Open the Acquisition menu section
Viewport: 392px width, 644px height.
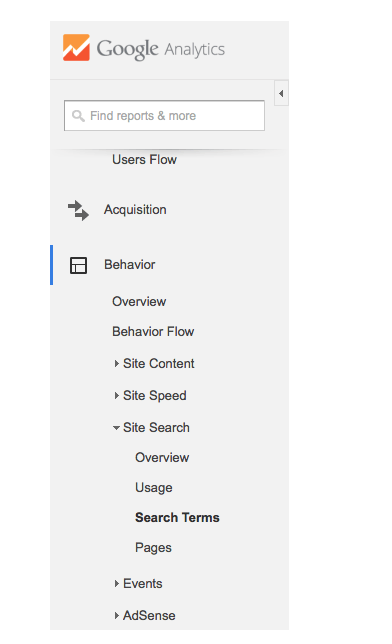(135, 209)
